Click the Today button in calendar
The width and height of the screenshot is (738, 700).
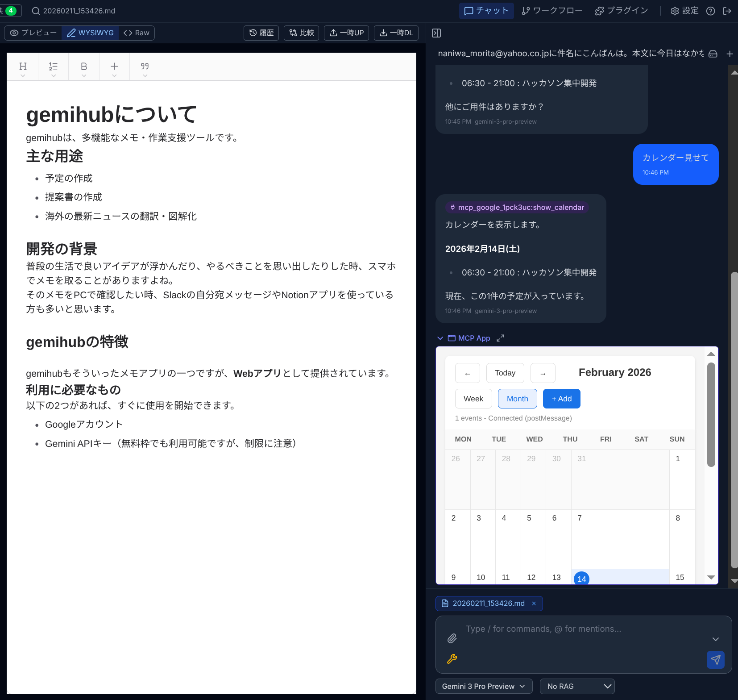tap(505, 373)
